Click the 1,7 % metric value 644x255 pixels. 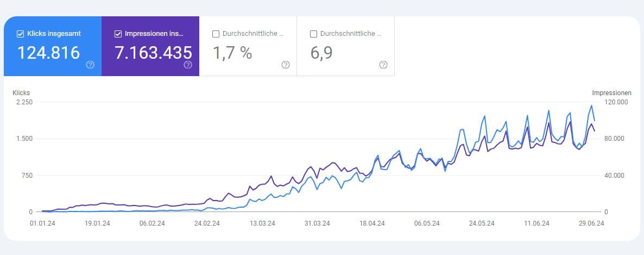(x=232, y=53)
